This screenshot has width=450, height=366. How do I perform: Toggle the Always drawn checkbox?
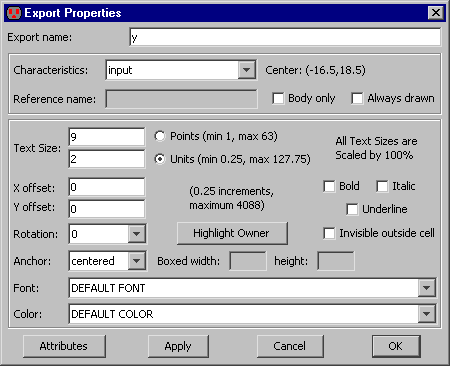pos(357,99)
